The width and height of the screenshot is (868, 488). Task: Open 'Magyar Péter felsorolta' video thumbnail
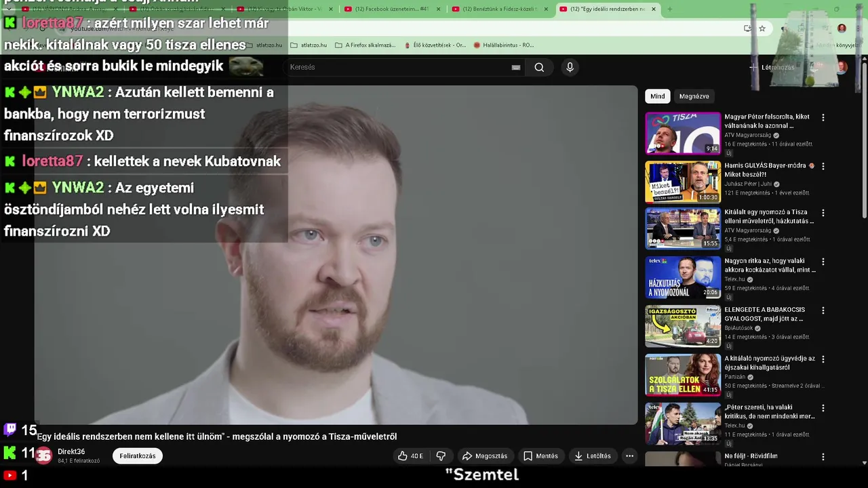[682, 133]
